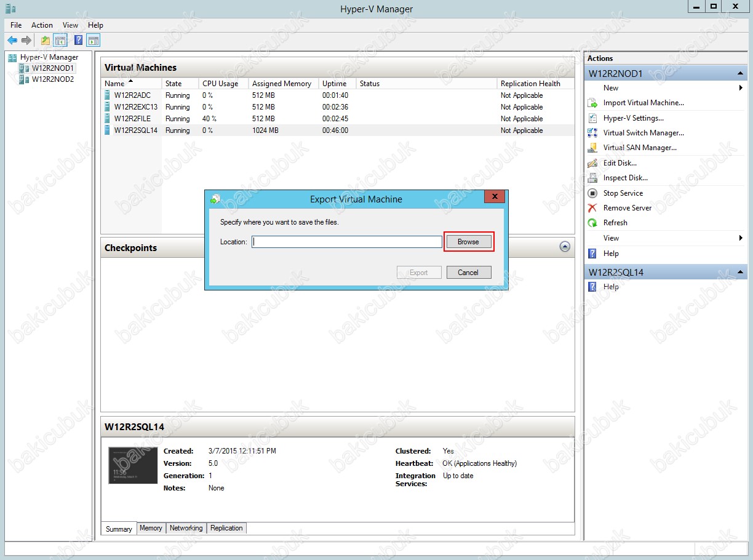Sort by the State column header
753x560 pixels.
pyautogui.click(x=180, y=84)
